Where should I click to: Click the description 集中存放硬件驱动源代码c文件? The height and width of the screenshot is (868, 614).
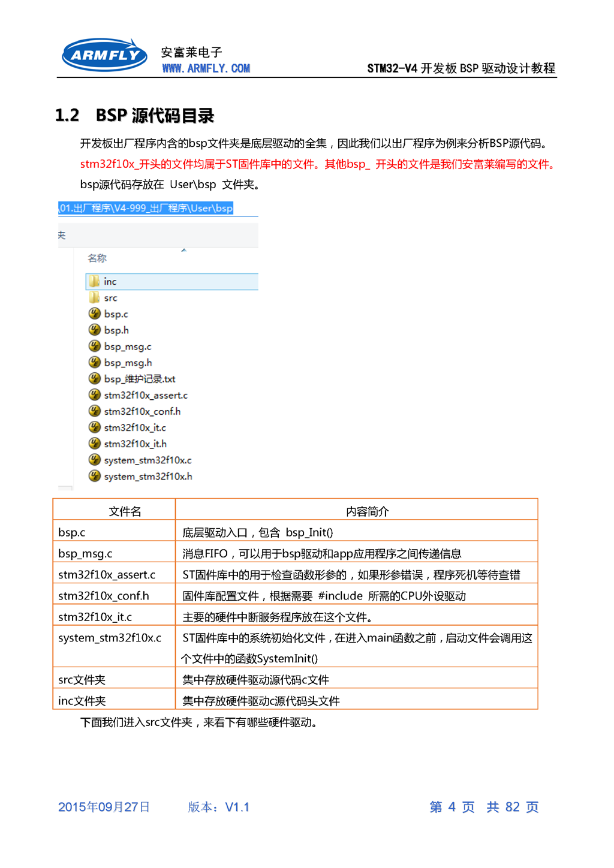[256, 680]
